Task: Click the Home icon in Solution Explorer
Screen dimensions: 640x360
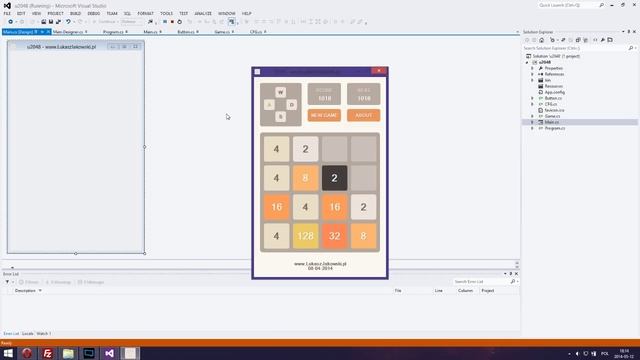Action: tap(542, 40)
